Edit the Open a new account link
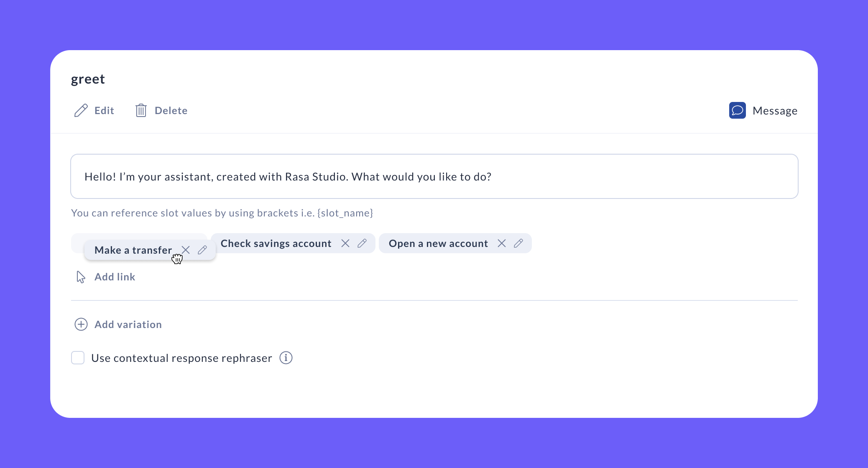The width and height of the screenshot is (868, 468). (x=518, y=243)
